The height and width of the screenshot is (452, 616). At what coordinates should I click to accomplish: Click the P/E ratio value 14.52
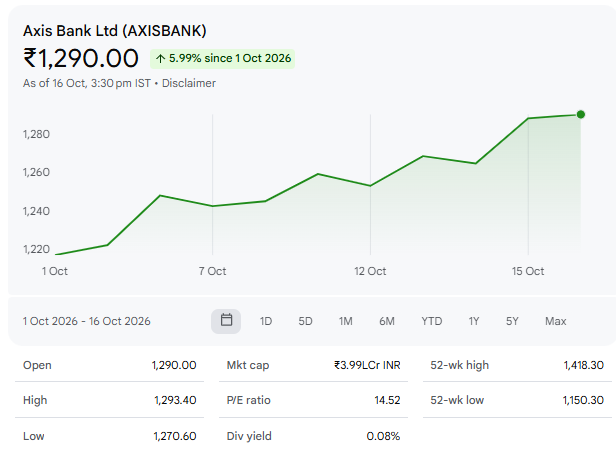point(387,400)
